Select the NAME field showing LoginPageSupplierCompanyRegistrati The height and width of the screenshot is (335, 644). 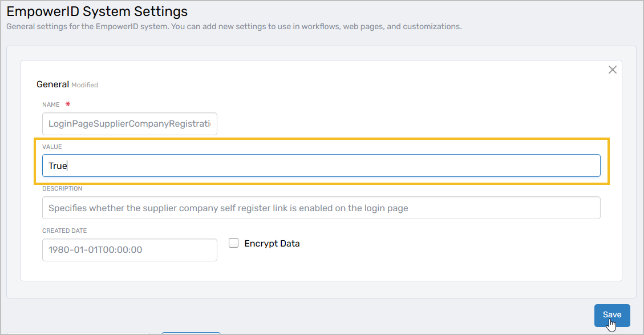pyautogui.click(x=129, y=124)
